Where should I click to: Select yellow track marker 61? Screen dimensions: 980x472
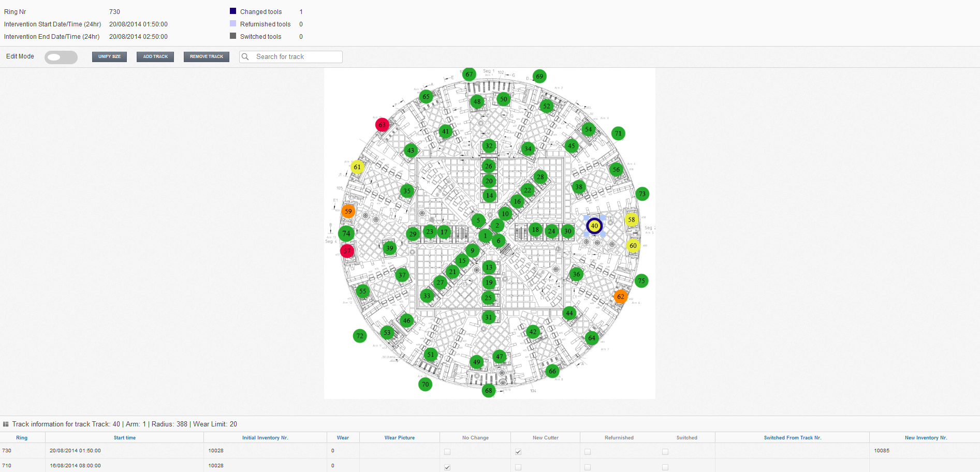click(x=357, y=167)
